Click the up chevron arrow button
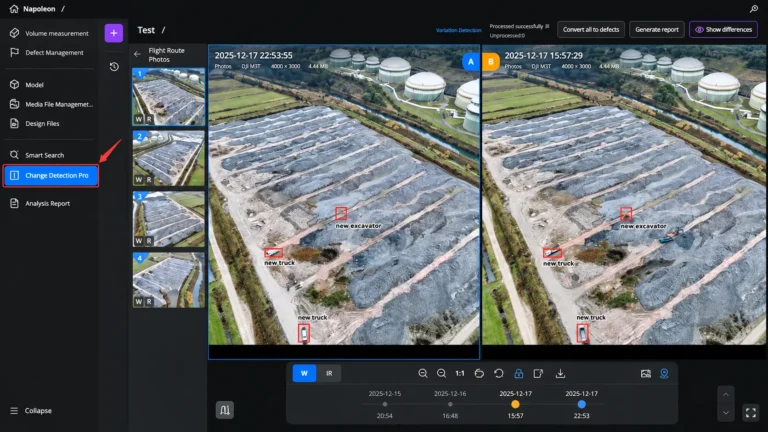Image resolution: width=768 pixels, height=432 pixels. [726, 395]
